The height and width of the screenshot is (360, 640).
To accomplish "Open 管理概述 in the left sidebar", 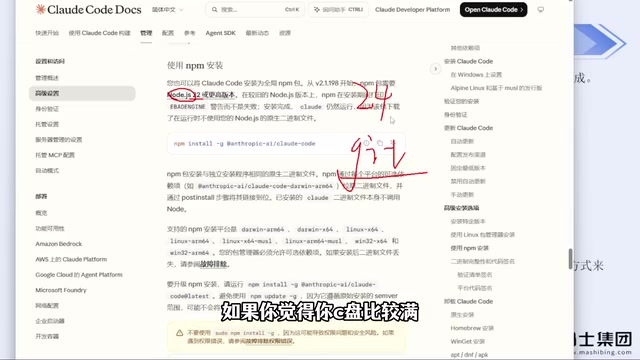I will [47, 78].
